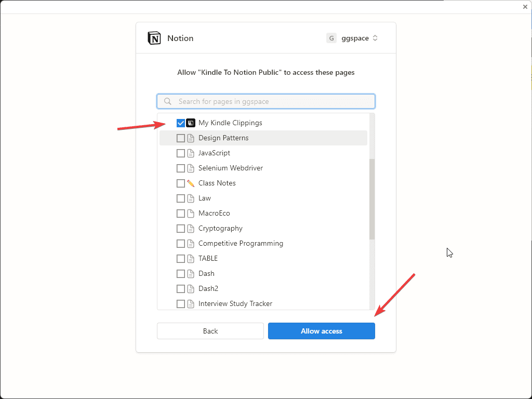Check the Dash checkbox

(180, 273)
